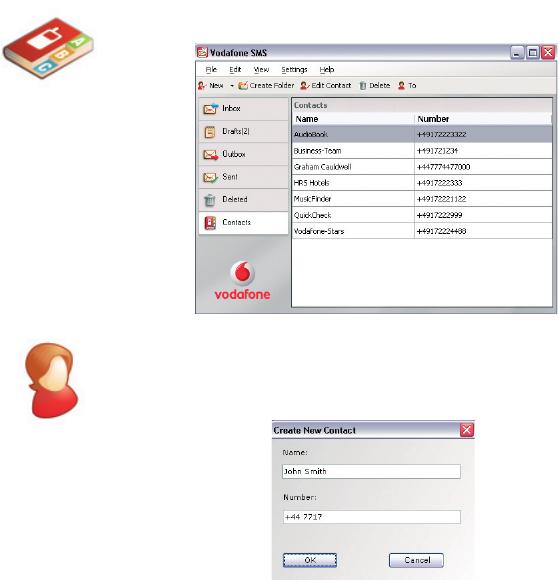This screenshot has height=580, width=558.
Task: Click the number +447774477000
Action: (x=443, y=167)
